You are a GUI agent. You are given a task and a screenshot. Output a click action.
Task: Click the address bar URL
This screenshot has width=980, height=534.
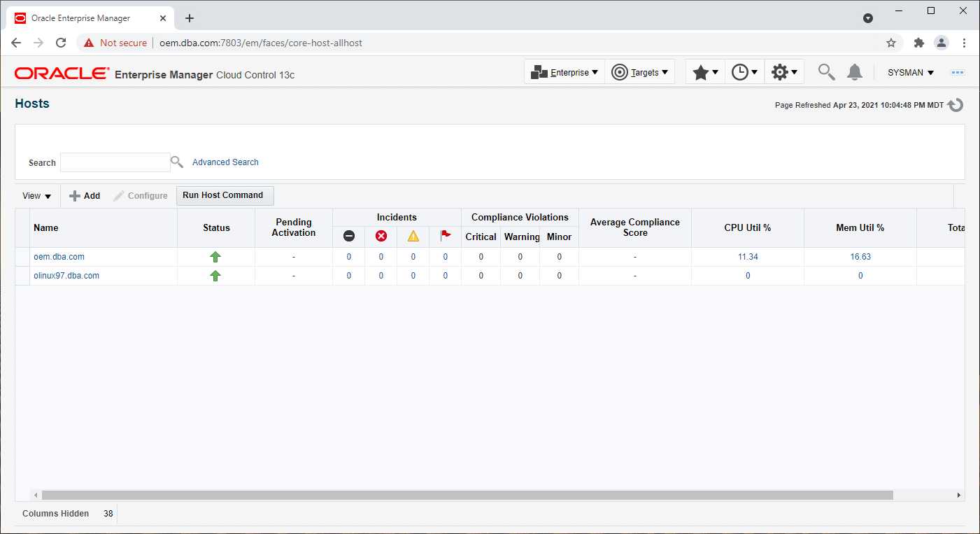tap(261, 43)
